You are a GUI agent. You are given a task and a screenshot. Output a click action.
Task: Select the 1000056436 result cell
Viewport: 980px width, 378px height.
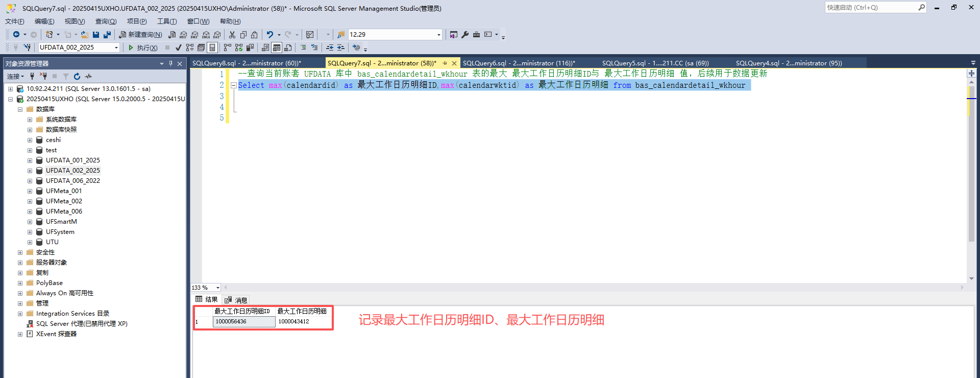tap(244, 322)
